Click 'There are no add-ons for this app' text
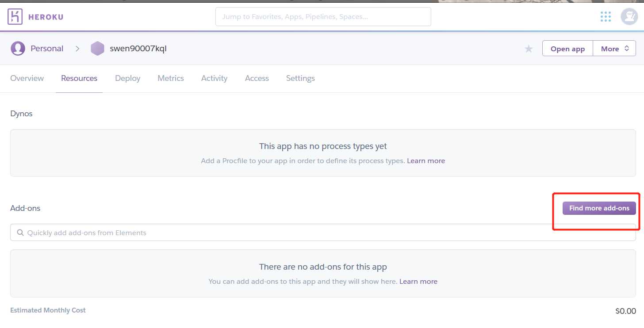 pos(323,267)
